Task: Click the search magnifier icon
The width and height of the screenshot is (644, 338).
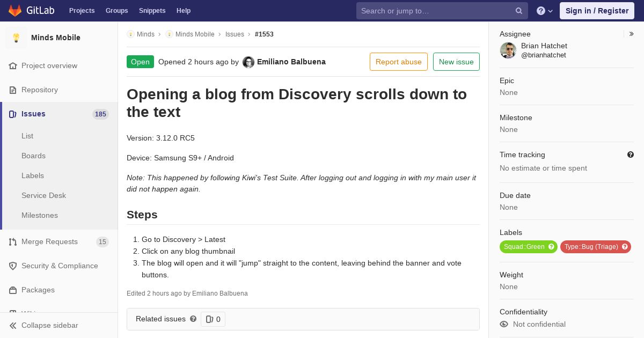Action: pos(519,11)
